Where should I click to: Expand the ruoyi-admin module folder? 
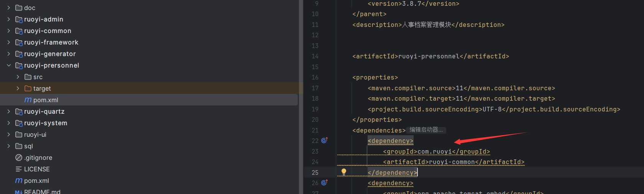8,19
